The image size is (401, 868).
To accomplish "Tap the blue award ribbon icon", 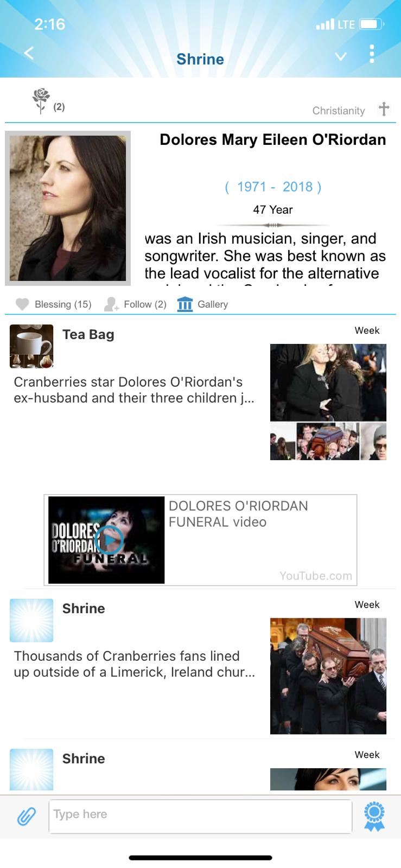I will point(374,816).
